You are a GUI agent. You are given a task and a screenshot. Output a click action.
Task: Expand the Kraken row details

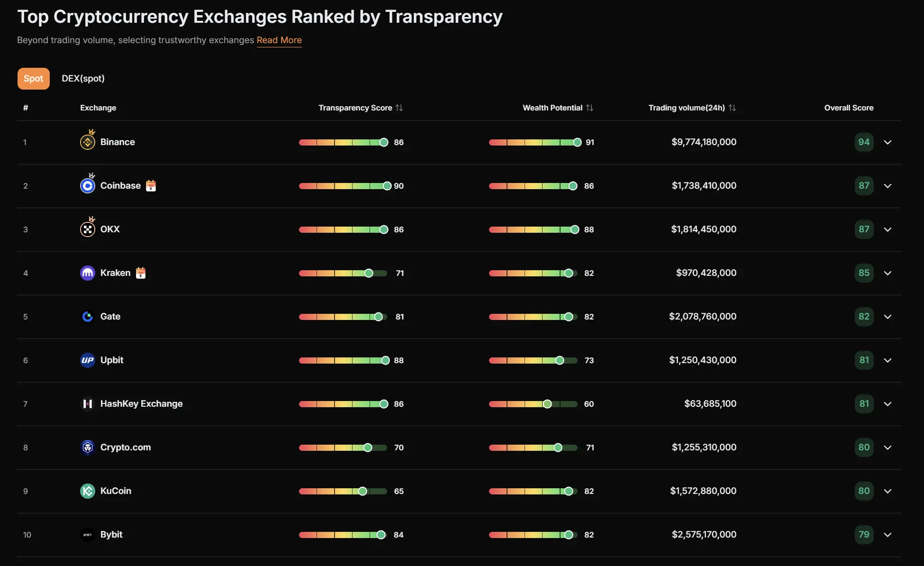click(888, 273)
